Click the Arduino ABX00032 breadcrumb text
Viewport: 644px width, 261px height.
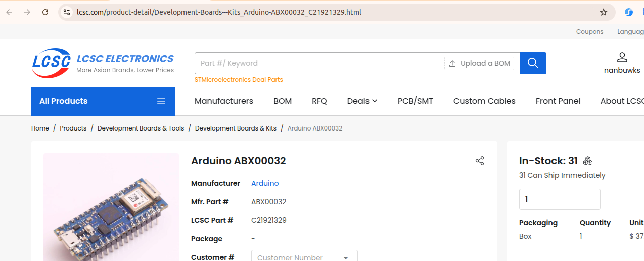[315, 128]
